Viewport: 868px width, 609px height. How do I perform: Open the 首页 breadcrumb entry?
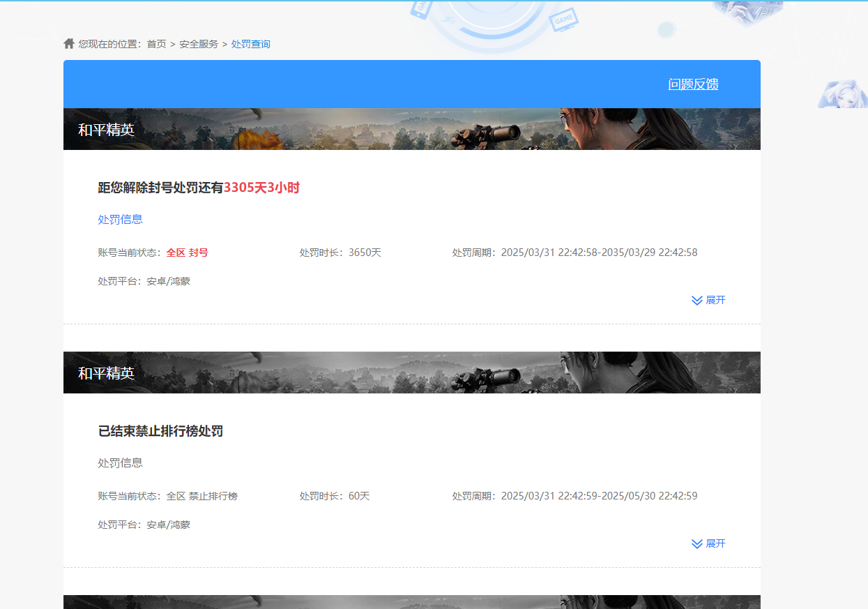[156, 43]
